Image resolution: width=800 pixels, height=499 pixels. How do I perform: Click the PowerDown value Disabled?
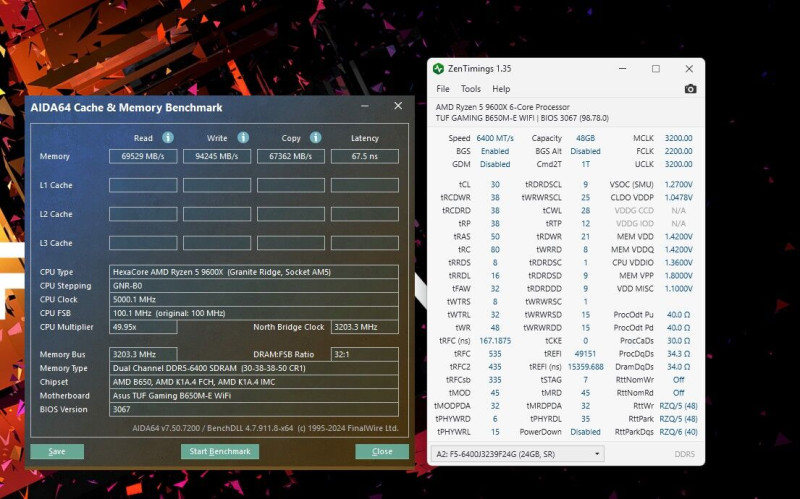[585, 432]
